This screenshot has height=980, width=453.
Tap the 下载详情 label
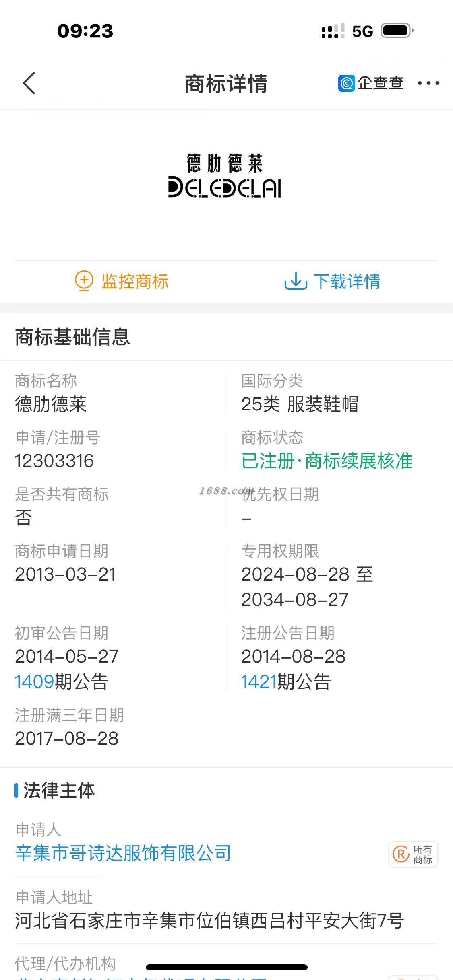click(x=347, y=281)
